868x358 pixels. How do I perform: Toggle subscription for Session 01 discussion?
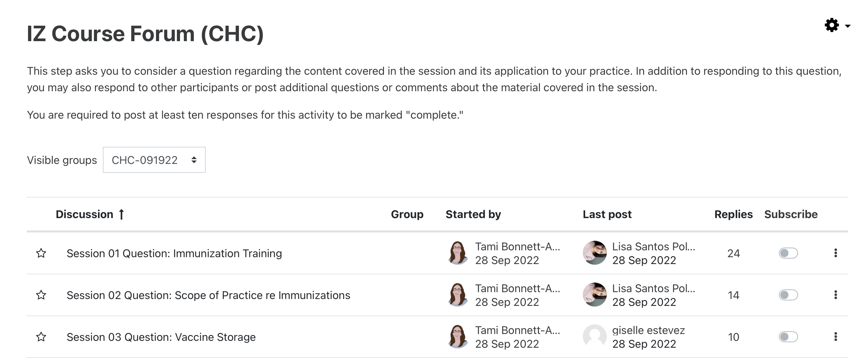point(788,253)
